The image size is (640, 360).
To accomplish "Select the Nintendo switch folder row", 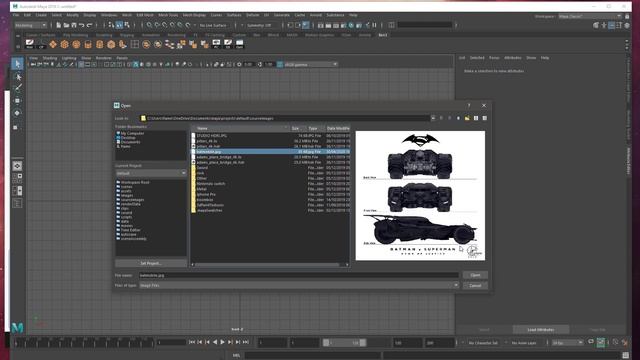I will [x=270, y=184].
